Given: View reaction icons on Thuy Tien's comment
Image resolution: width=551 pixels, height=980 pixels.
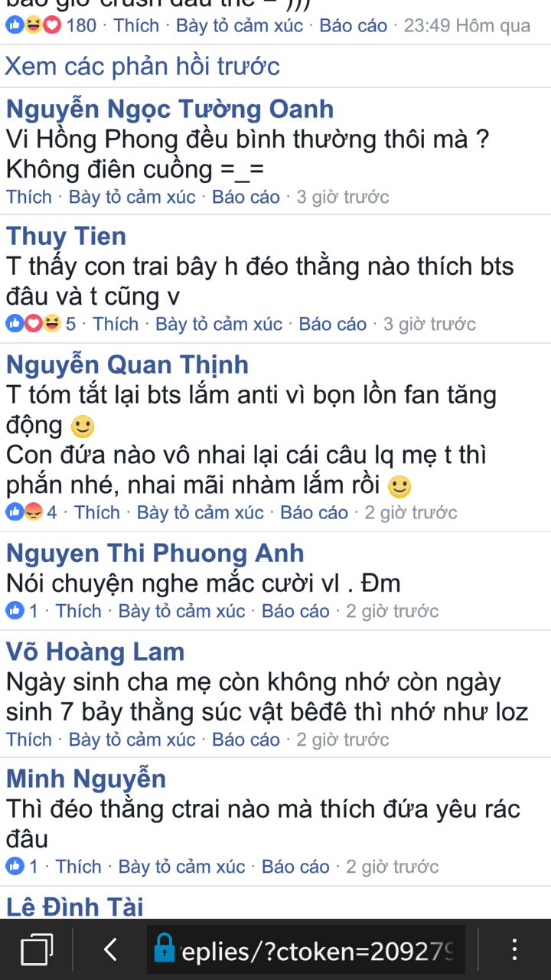Looking at the screenshot, I should 33,324.
